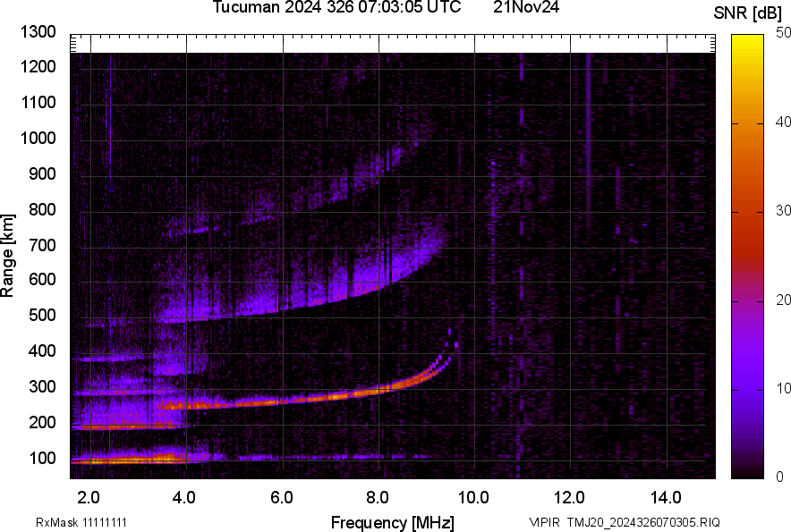Click the file name "VIPIR TMJ20_2024326070305.RIQ"
Screen dimensions: 791x532
coord(625,522)
